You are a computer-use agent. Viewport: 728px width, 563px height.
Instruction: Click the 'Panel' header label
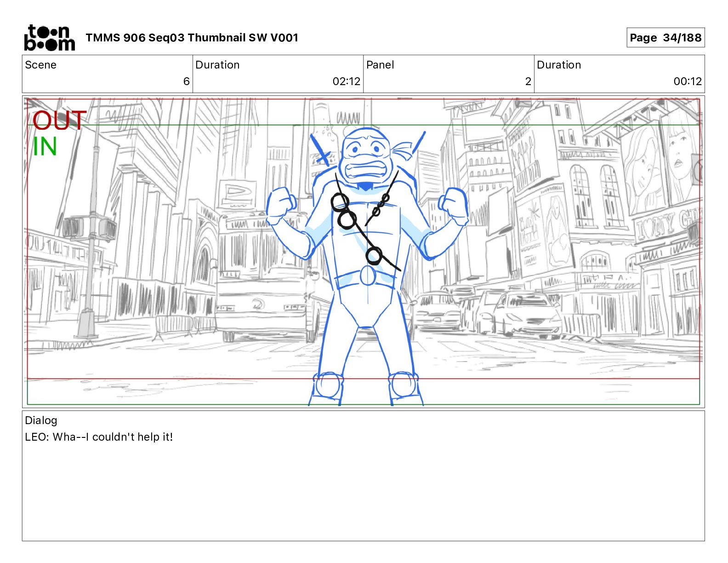point(380,65)
